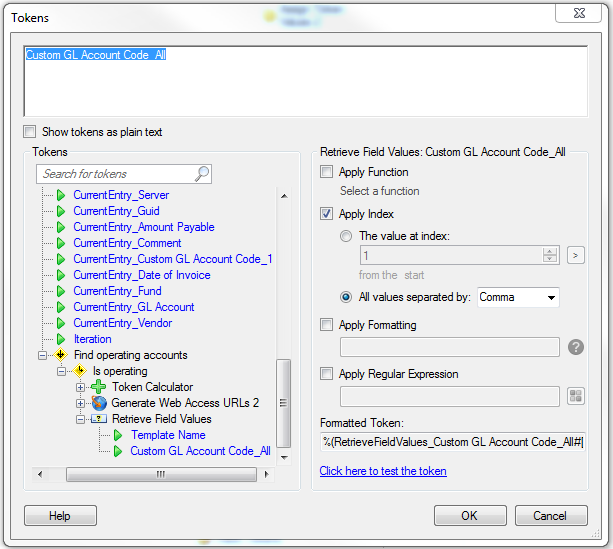
Task: Select the CurrentEntry_Fund token
Action: pos(117,291)
